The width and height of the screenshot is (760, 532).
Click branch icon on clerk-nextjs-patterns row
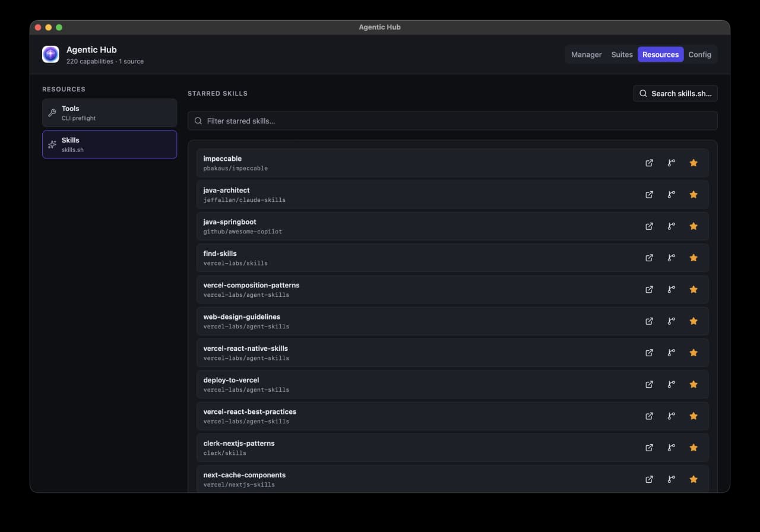pyautogui.click(x=672, y=448)
